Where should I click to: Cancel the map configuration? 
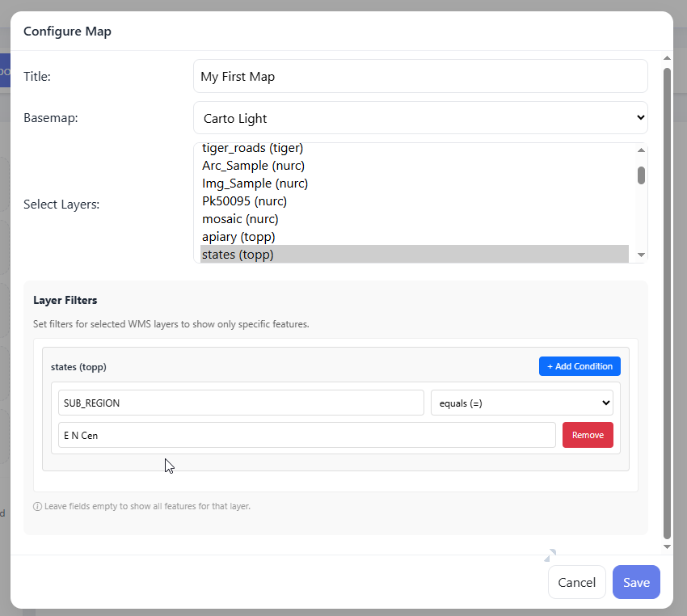coord(576,582)
